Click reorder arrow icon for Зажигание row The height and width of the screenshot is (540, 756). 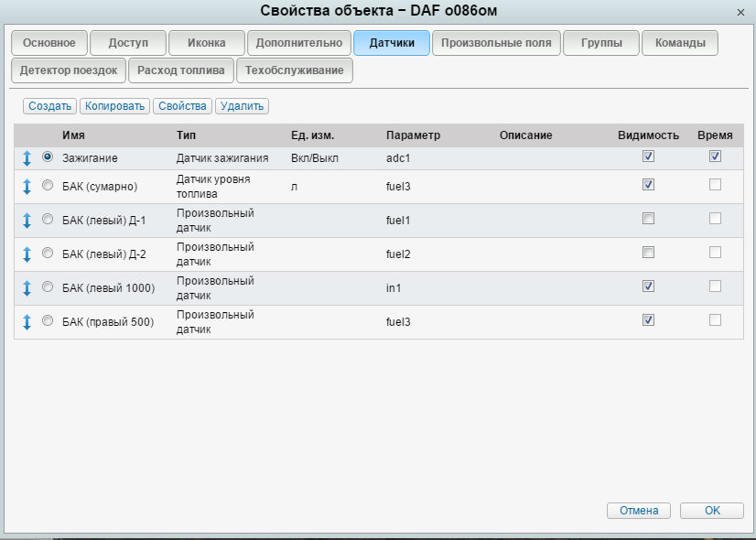(27, 158)
